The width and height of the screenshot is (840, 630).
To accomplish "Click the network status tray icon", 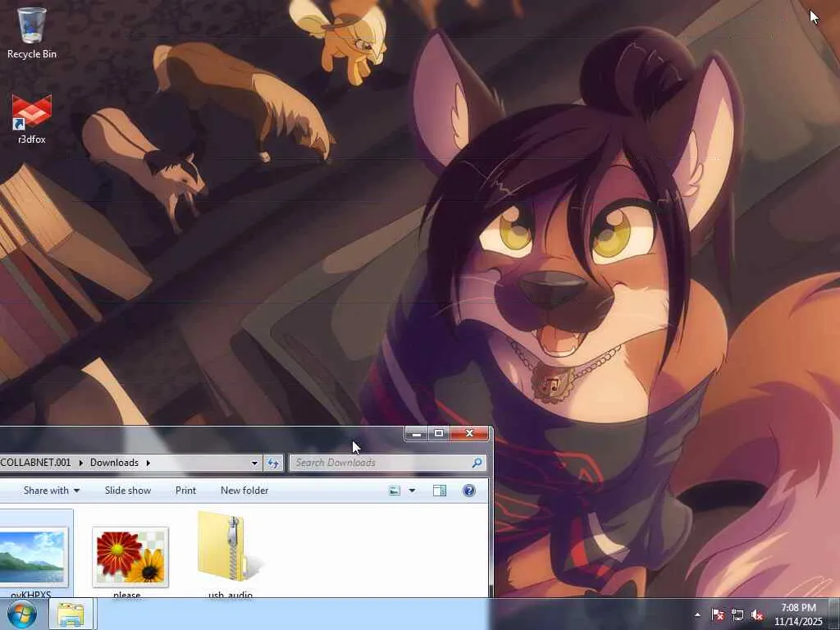I will (x=737, y=614).
